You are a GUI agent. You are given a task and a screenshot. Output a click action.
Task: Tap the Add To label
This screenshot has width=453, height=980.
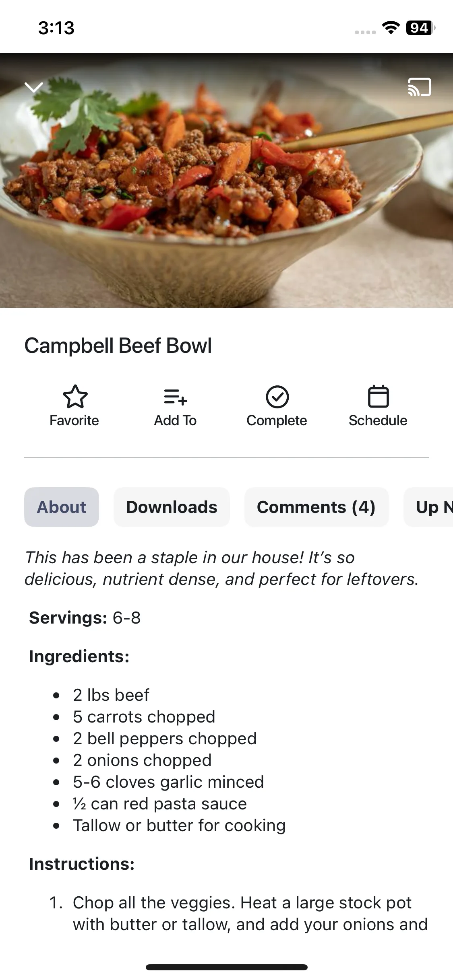(175, 420)
